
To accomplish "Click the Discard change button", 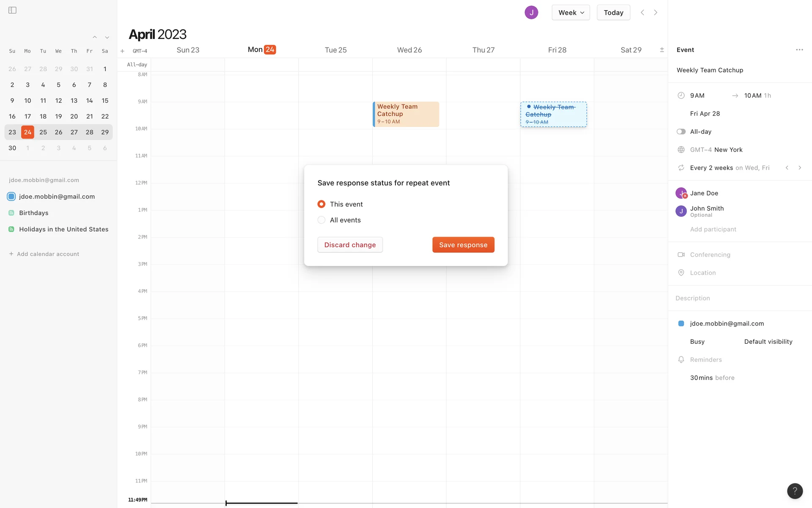I will (x=350, y=245).
